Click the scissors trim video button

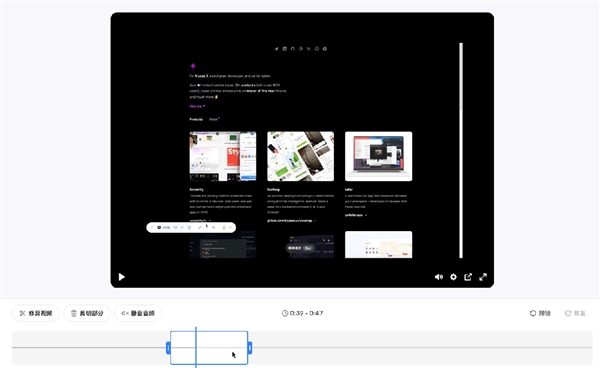36,313
